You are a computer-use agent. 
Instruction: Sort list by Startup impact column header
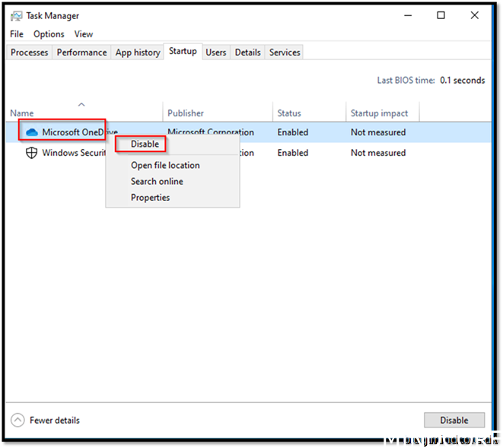(379, 113)
